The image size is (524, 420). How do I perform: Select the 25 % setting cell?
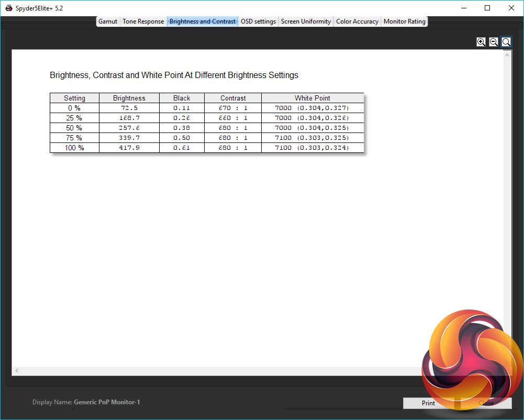tap(74, 118)
